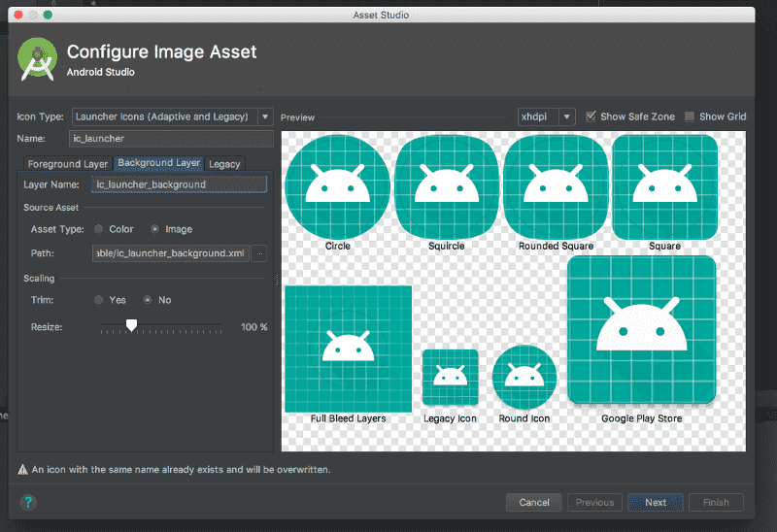This screenshot has height=532, width=777.
Task: Click the Layer Name input field
Action: (x=179, y=184)
